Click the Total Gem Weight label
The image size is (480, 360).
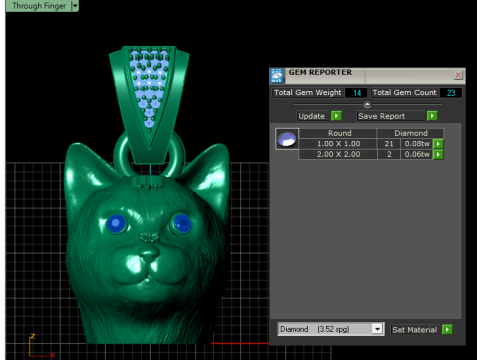pos(308,93)
